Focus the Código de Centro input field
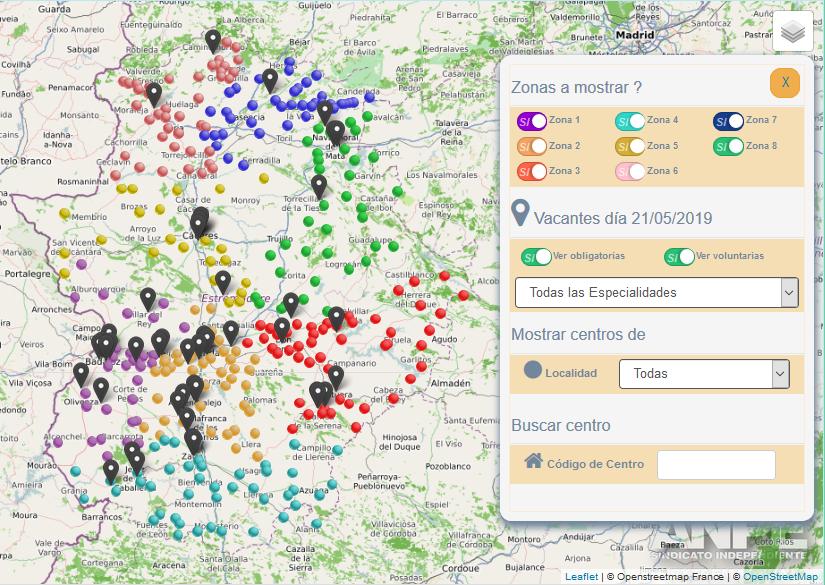 (x=716, y=465)
